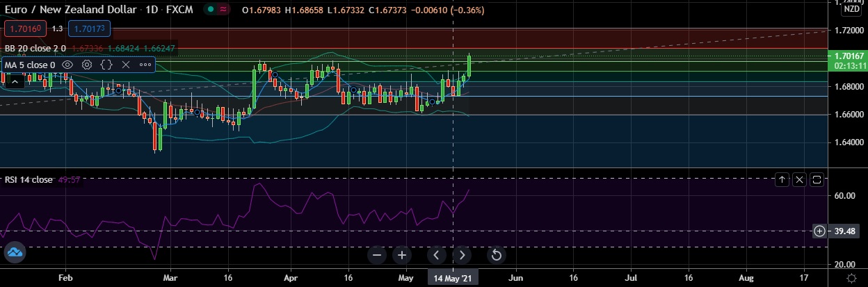Screen dimensions: 868x287
Task: Click the plus on RSI 39.48 label
Action: click(820, 231)
